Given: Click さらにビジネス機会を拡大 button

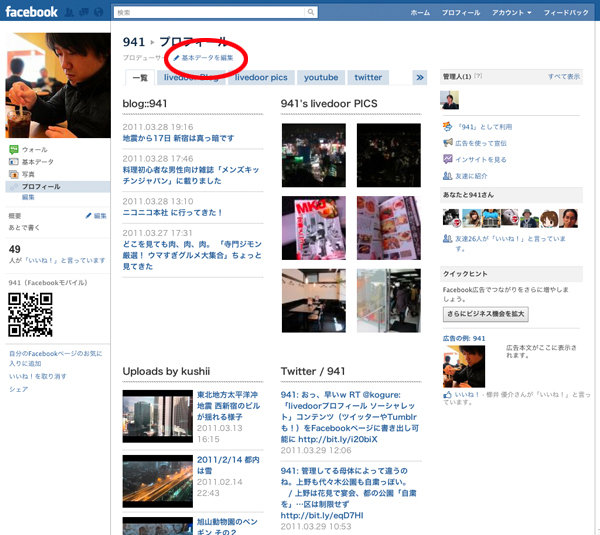Looking at the screenshot, I should tap(486, 314).
